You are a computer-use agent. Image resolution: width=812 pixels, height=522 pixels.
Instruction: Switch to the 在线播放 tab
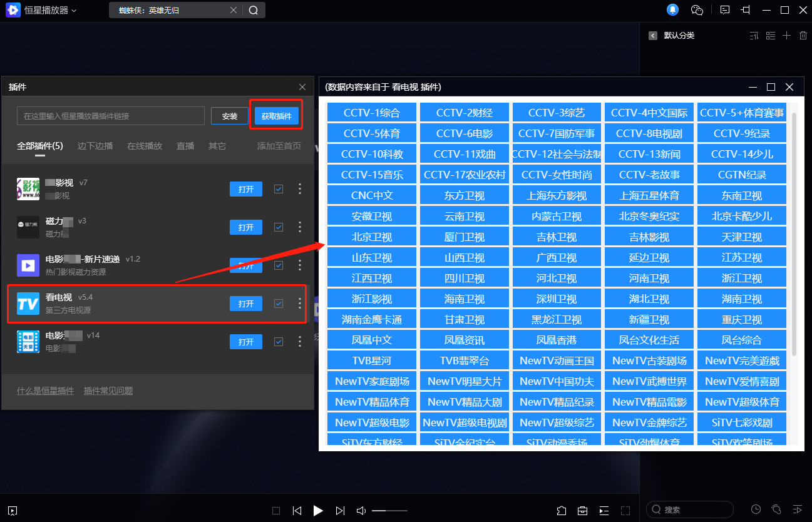(145, 146)
